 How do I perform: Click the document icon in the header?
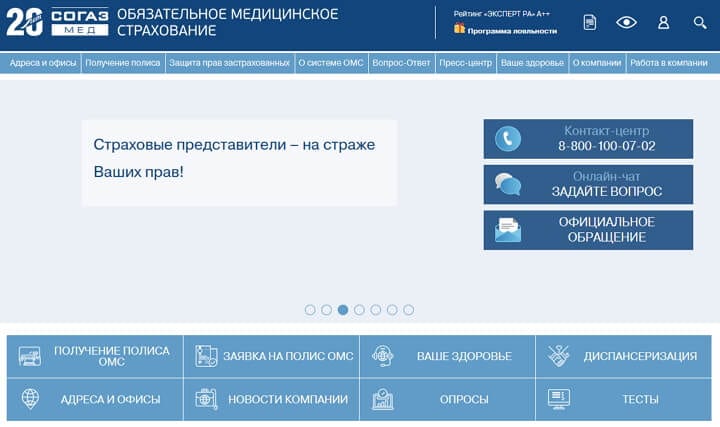(x=590, y=22)
